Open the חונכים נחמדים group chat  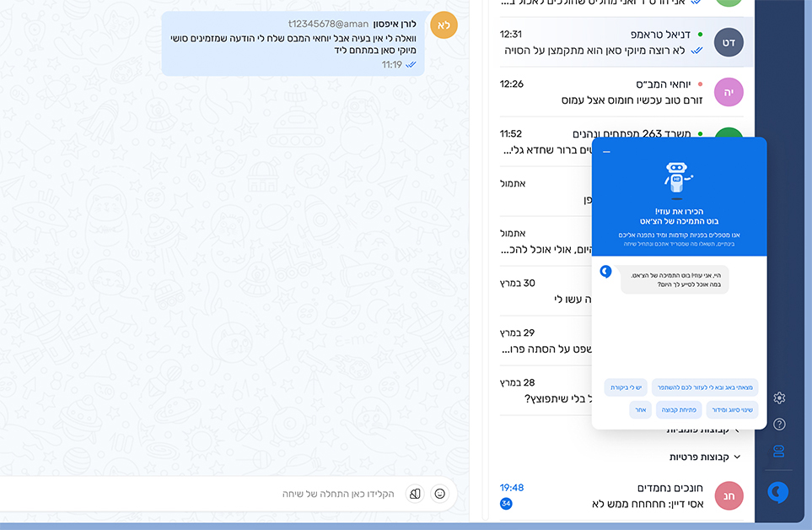624,495
